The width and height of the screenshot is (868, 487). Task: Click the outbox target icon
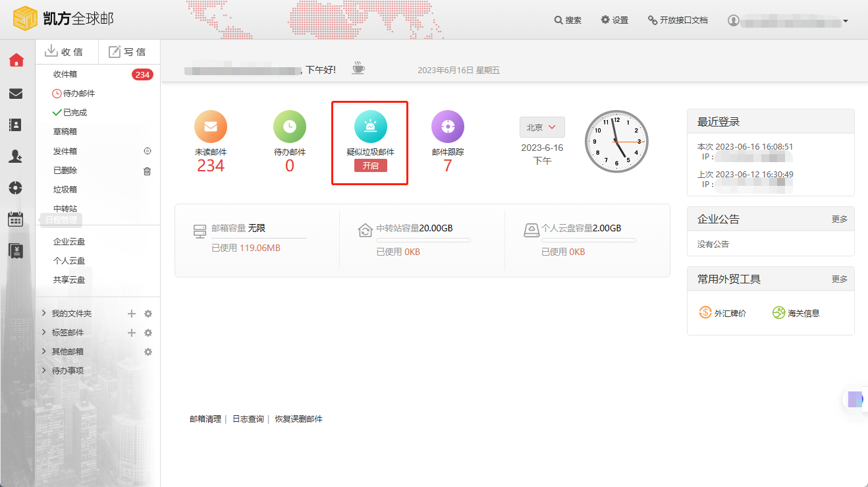tap(148, 151)
